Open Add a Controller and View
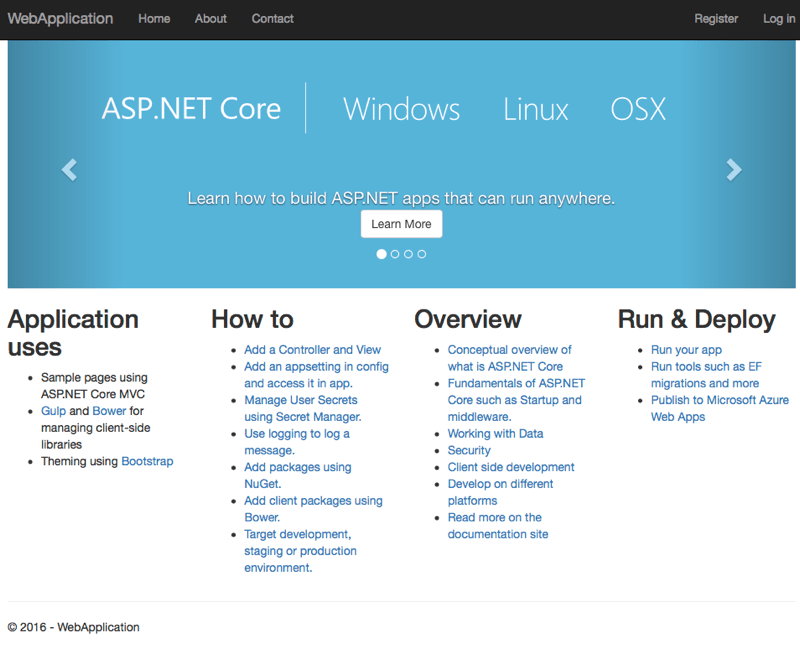The width and height of the screenshot is (800, 649). coord(312,350)
